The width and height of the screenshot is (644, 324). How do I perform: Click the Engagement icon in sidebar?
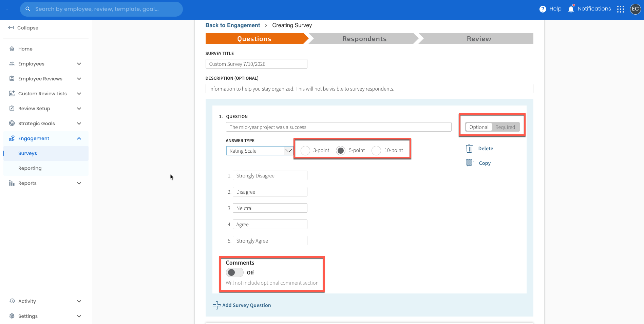click(12, 138)
